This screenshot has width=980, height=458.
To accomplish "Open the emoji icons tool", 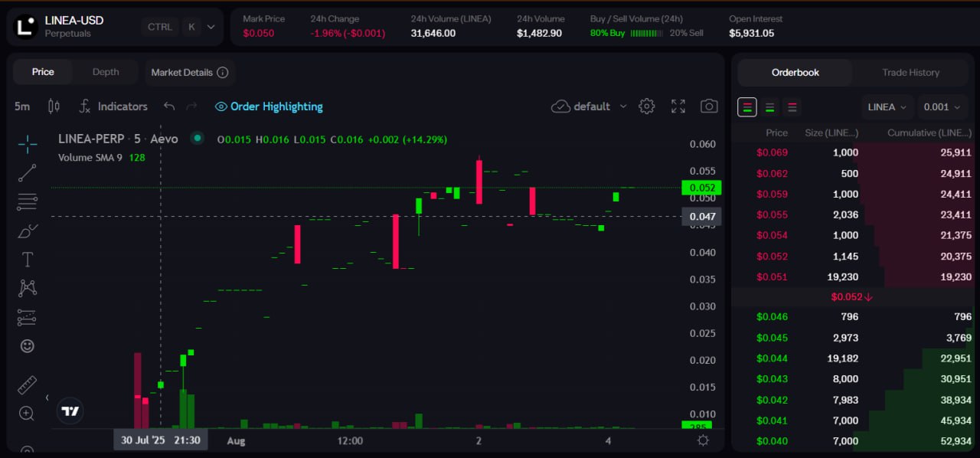I will pos(28,346).
